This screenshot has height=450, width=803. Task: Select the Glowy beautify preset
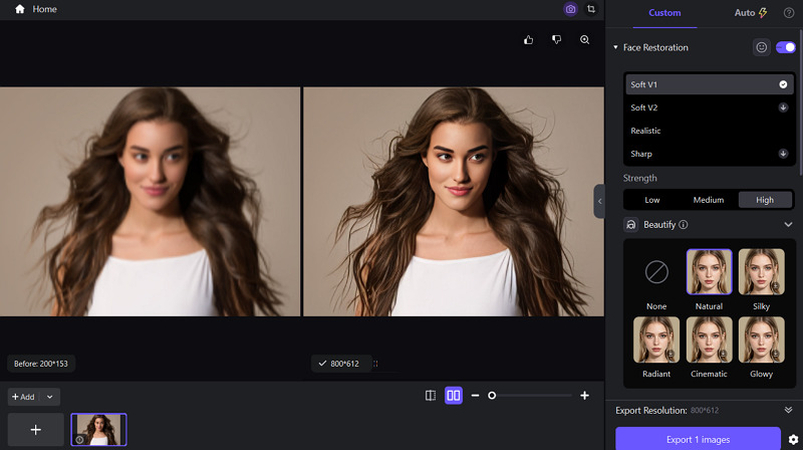(x=762, y=340)
